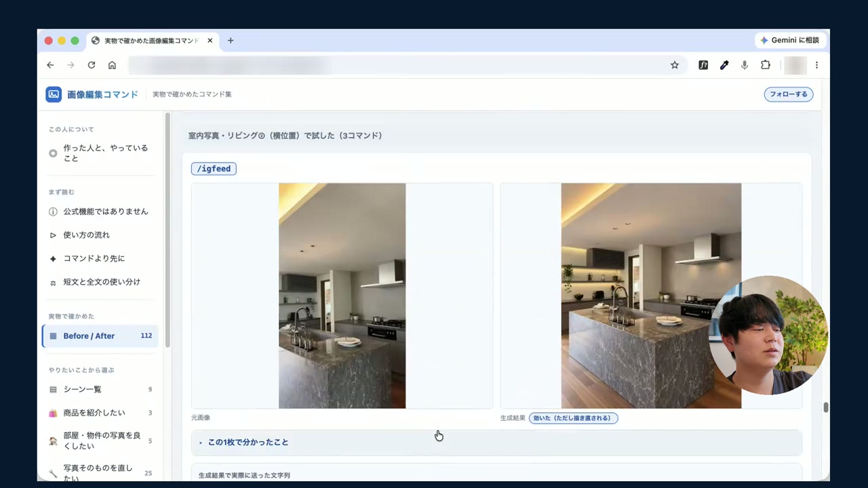The width and height of the screenshot is (868, 488).
Task: Click the 室内写真・リビング heading text
Action: pos(285,136)
